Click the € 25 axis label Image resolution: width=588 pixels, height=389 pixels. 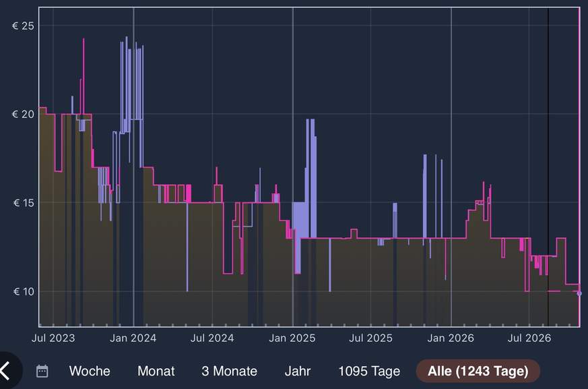(x=23, y=26)
